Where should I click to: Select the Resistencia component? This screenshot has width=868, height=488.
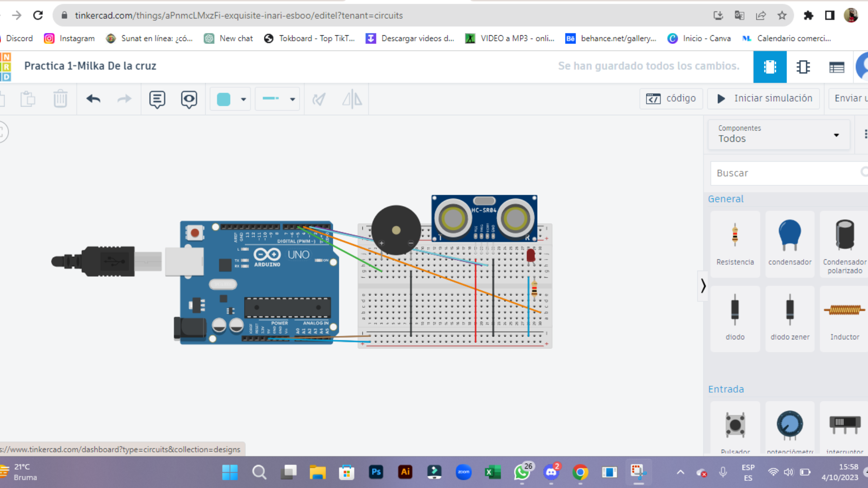pos(735,244)
